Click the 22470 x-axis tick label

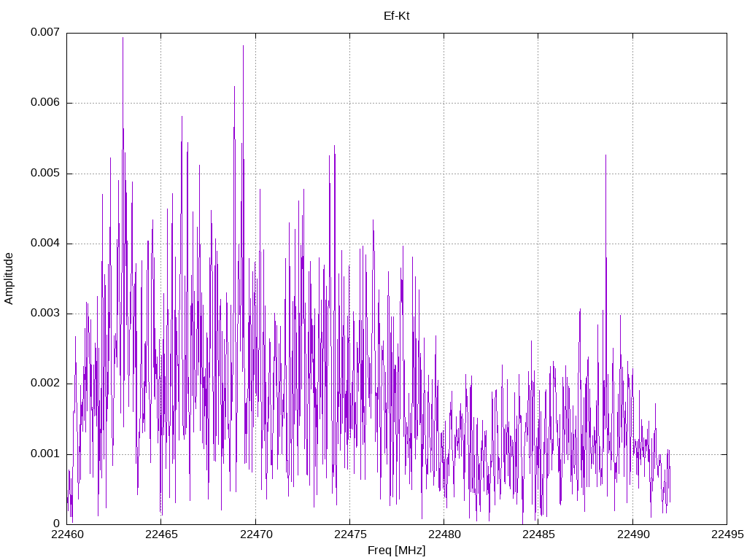[x=256, y=534]
